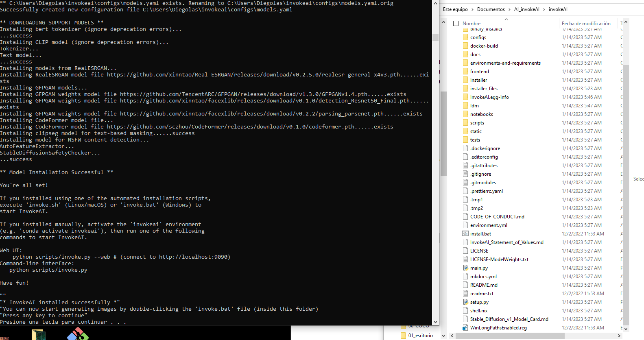The width and height of the screenshot is (644, 340).
Task: Expand breadcrumb chevron after Documentos
Action: (x=509, y=9)
